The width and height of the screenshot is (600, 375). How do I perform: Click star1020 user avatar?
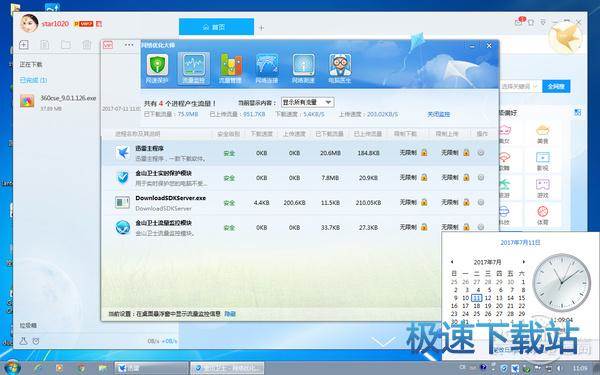click(29, 23)
